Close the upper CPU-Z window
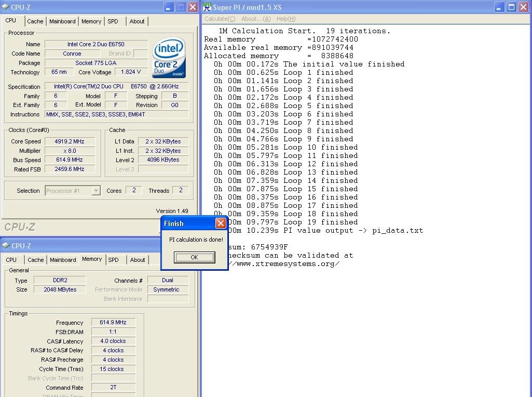Image resolution: width=532 pixels, height=397 pixels. pyautogui.click(x=193, y=7)
